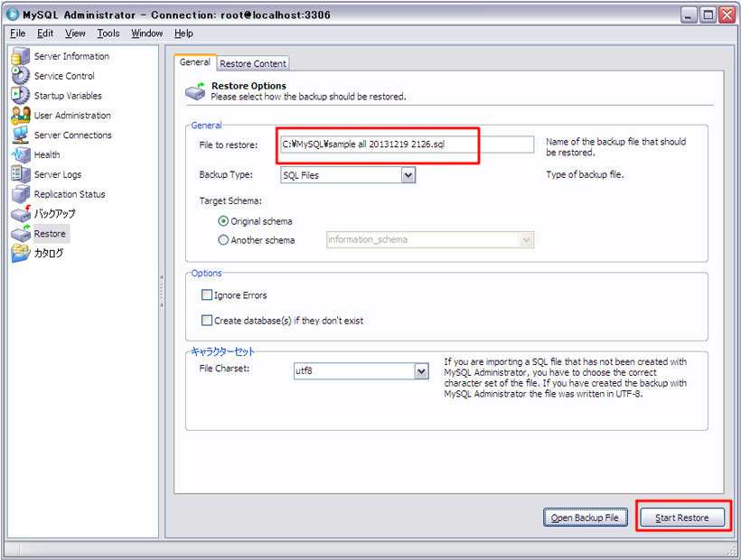This screenshot has height=560, width=741.
Task: Select User Administration in the sidebar
Action: (72, 116)
